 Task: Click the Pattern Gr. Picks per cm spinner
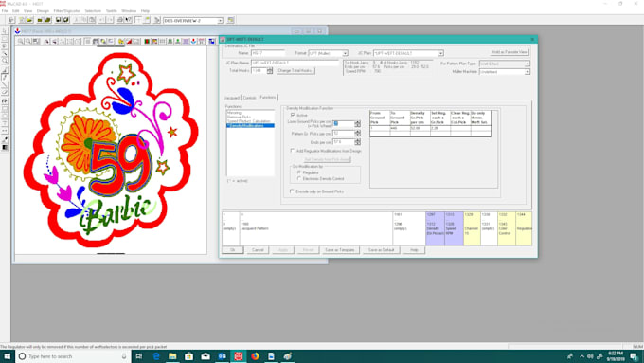point(357,134)
